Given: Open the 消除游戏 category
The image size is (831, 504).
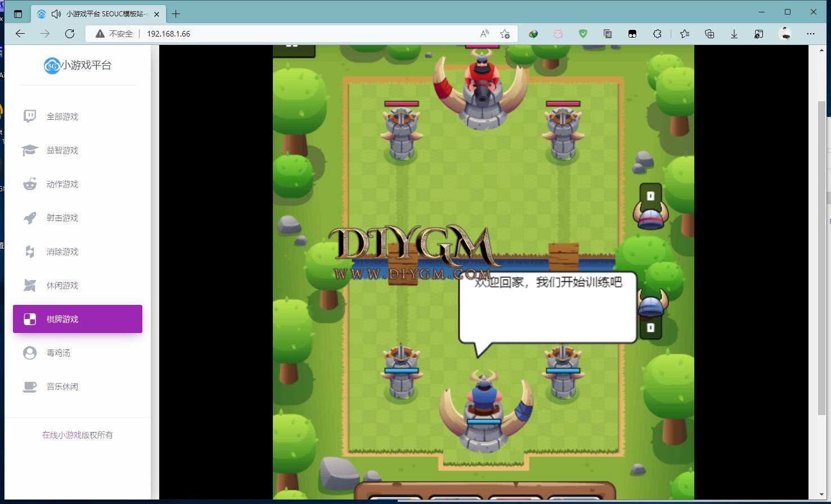Looking at the screenshot, I should pyautogui.click(x=78, y=251).
